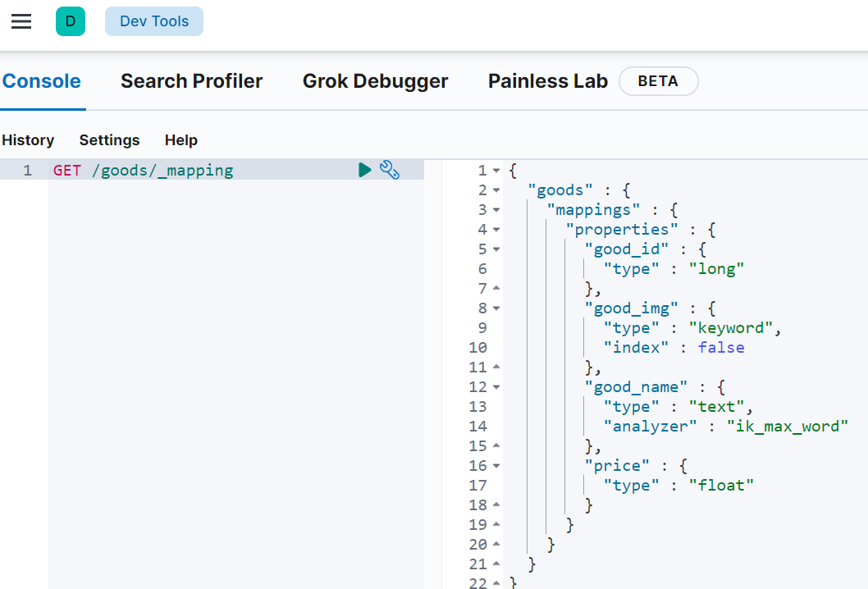Collapse the root object at line 1
This screenshot has width=868, height=589.
click(x=496, y=171)
